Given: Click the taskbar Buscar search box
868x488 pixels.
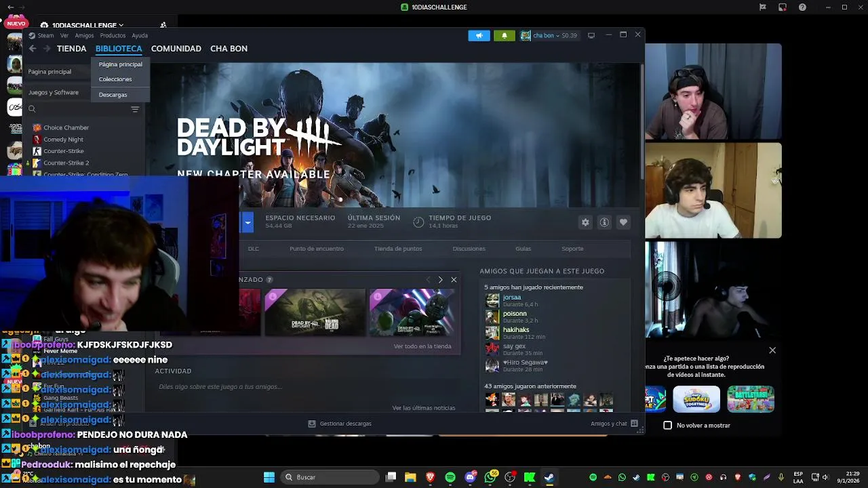Looking at the screenshot, I should [x=330, y=477].
